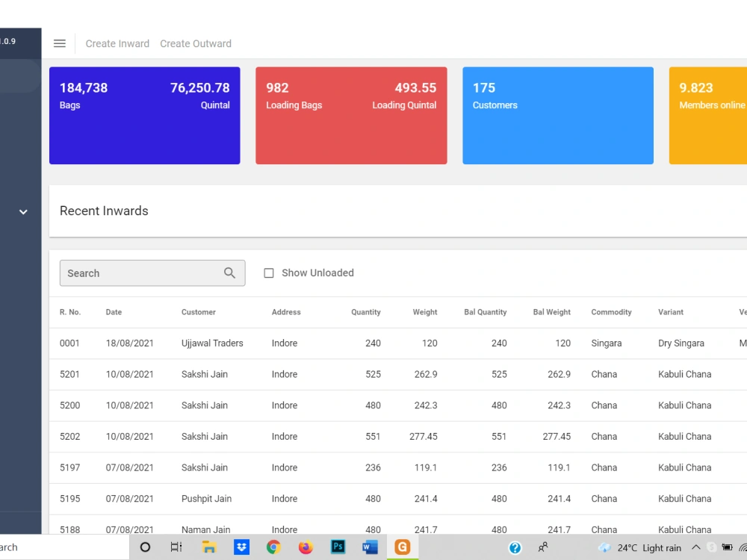Open the Create Inward page

pyautogui.click(x=117, y=43)
